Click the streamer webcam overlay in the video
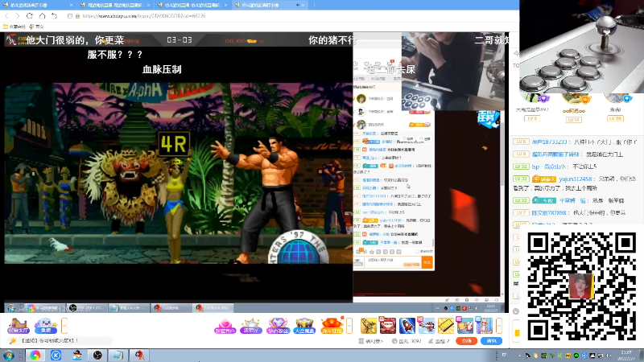The width and height of the screenshot is (644, 362). [453, 72]
